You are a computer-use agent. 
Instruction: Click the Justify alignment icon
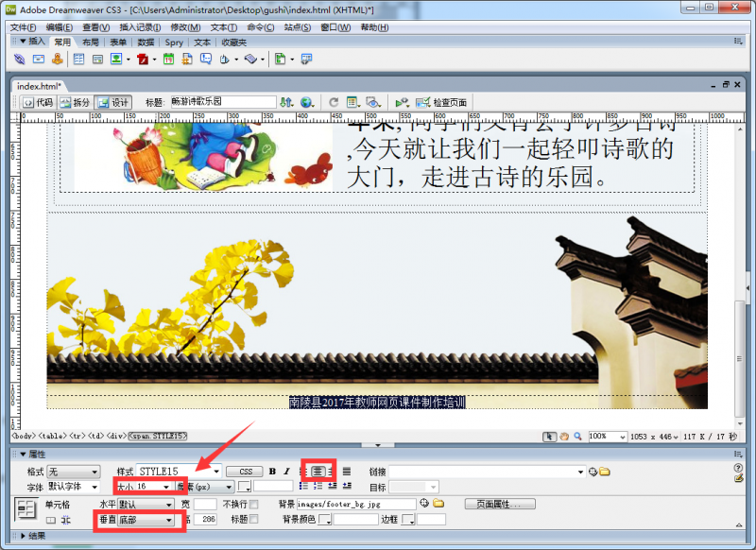tap(347, 472)
